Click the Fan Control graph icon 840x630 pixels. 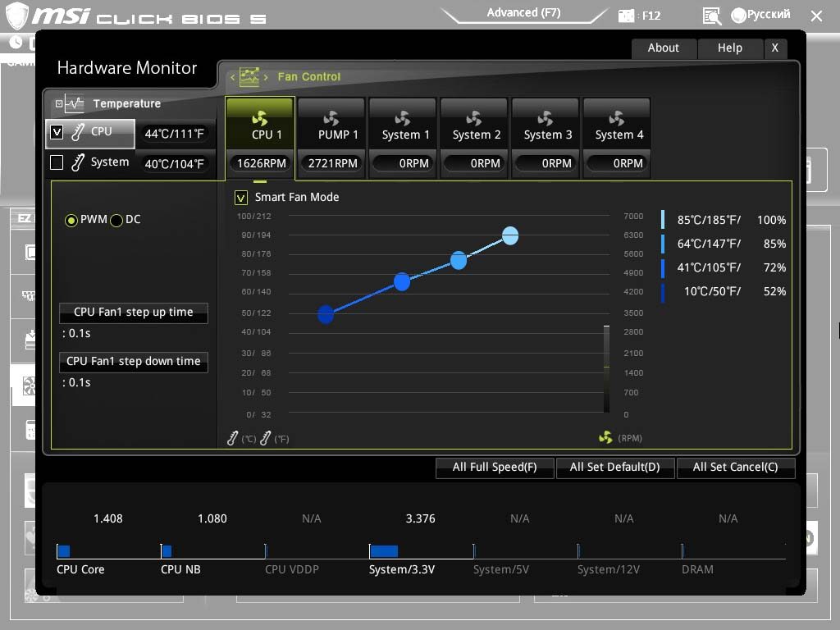tap(249, 77)
